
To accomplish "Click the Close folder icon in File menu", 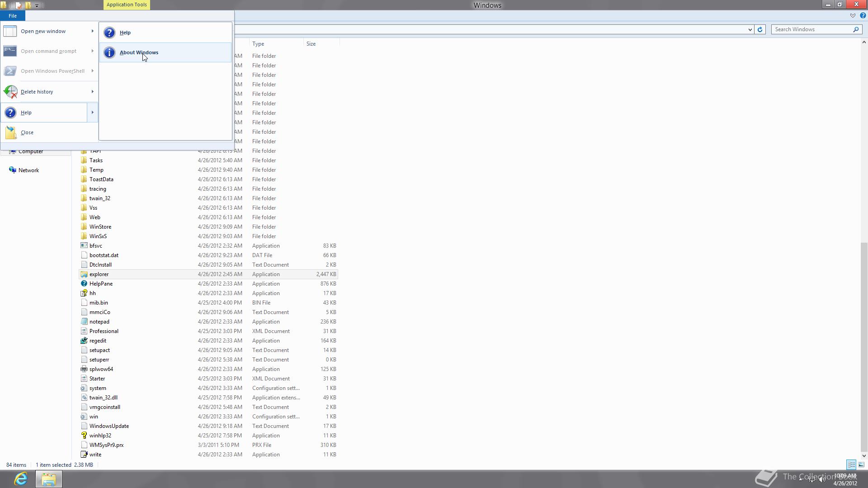I will coord(11,132).
